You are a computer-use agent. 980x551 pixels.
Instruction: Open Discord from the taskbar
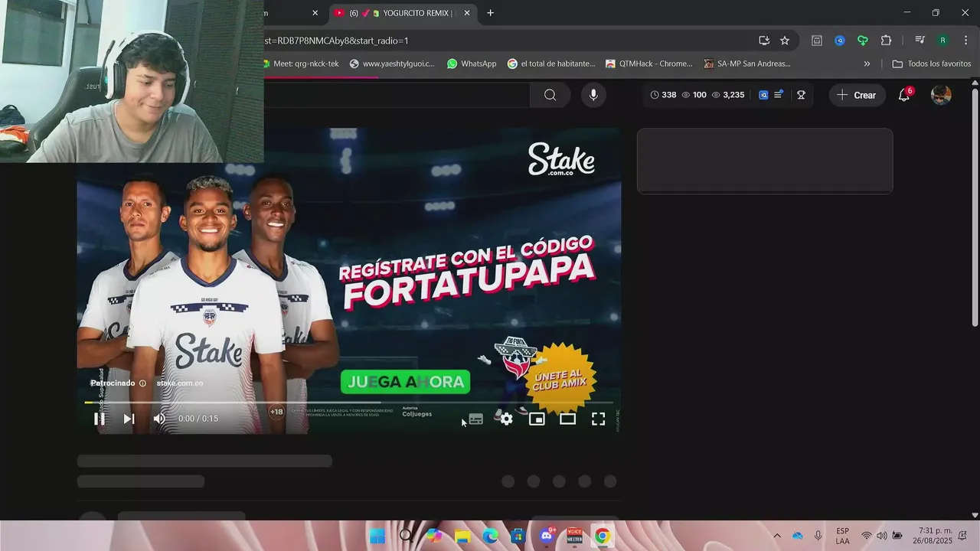coord(547,536)
